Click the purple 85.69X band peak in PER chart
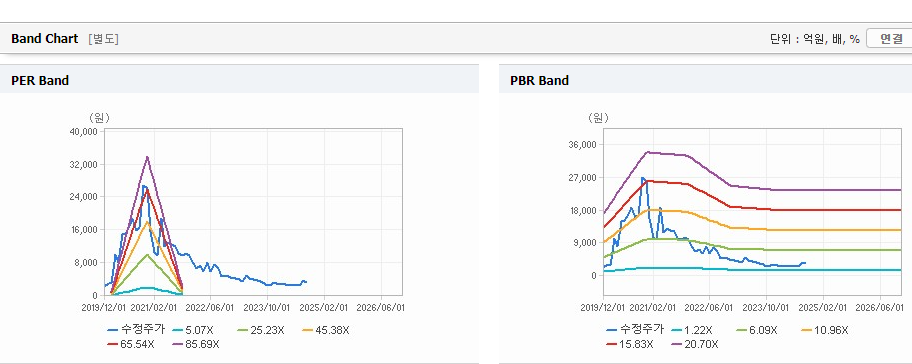Image resolution: width=912 pixels, height=364 pixels. [x=147, y=157]
